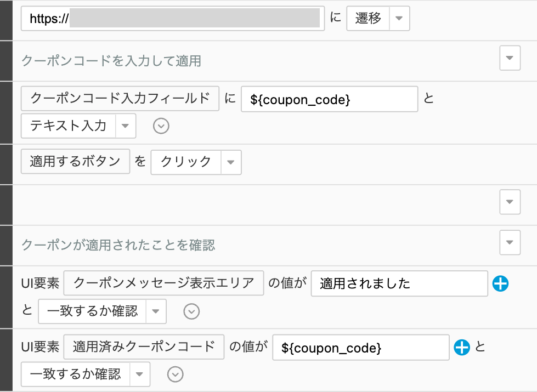Click the blue plus icon beside 適用されました field
Image resolution: width=537 pixels, height=392 pixels.
pos(500,283)
